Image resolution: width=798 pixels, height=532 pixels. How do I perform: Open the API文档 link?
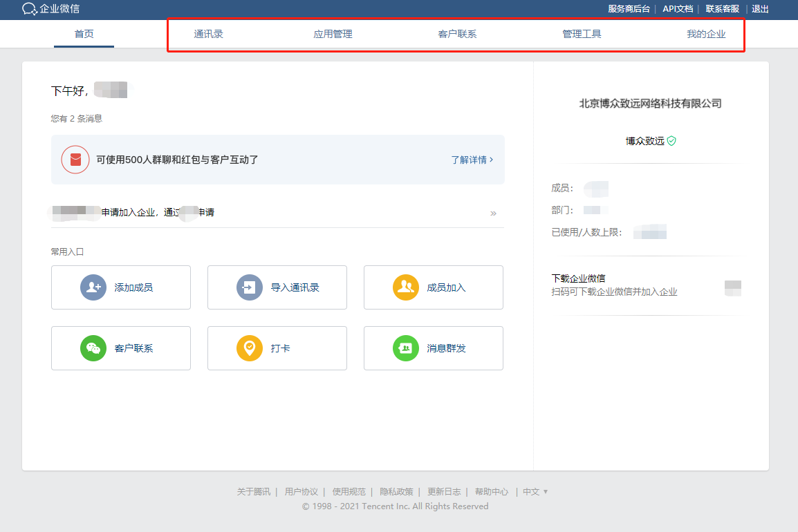[678, 9]
